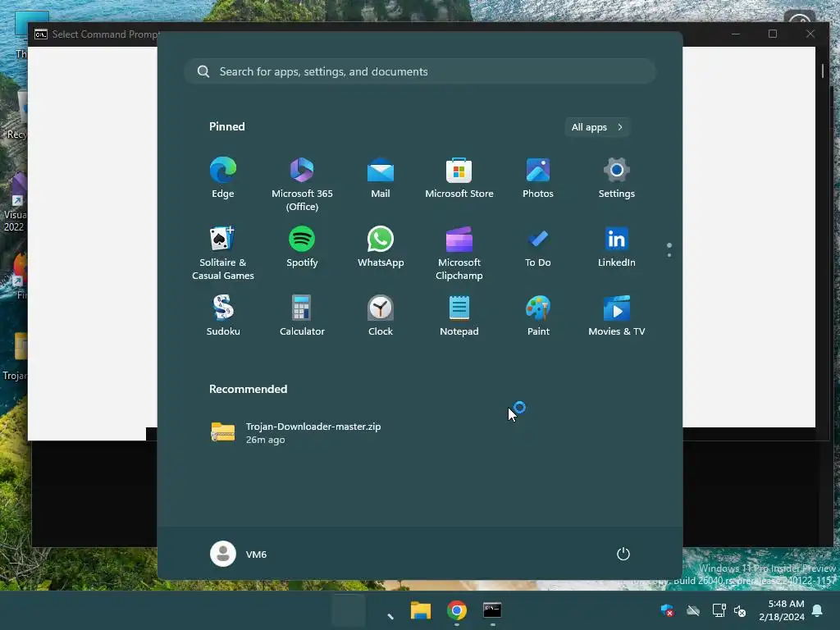840x630 pixels.
Task: Launch Microsoft 365 (Office)
Action: tap(302, 184)
